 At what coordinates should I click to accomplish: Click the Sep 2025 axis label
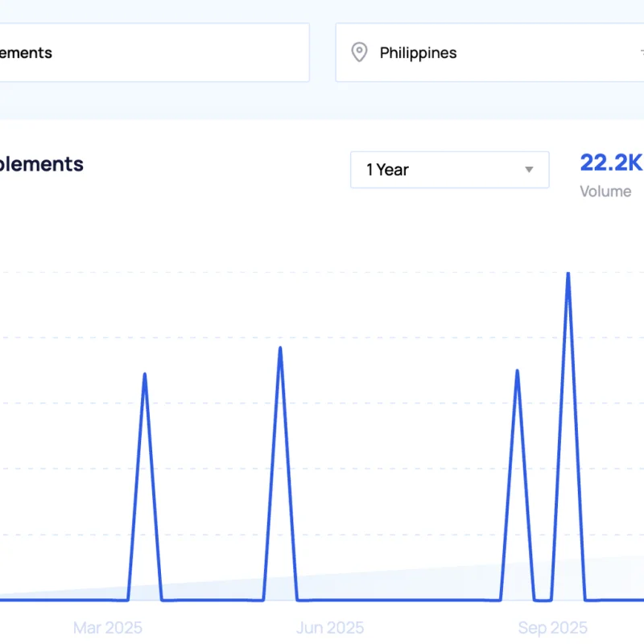(x=554, y=627)
